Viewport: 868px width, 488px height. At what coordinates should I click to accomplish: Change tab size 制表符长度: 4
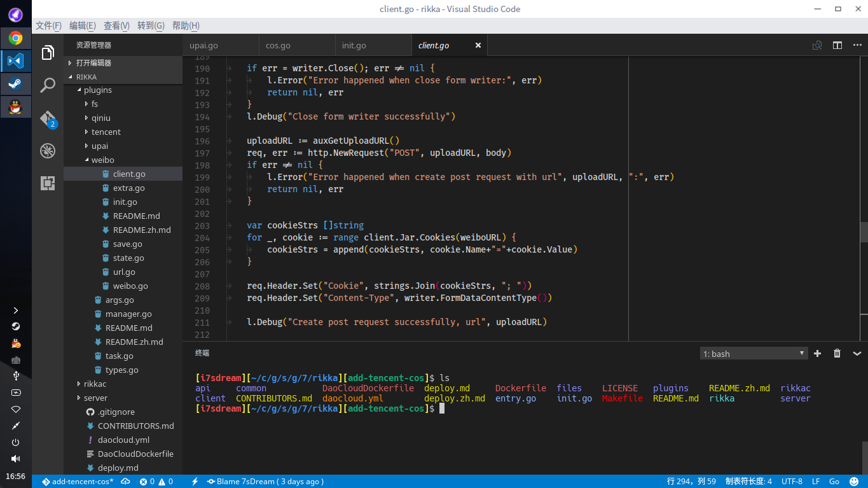tap(748, 482)
